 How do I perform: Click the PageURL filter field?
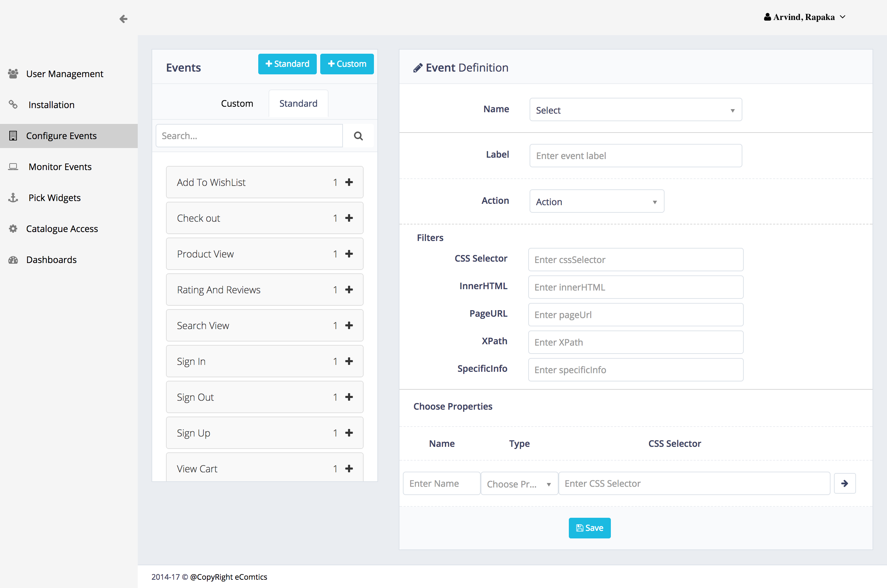coord(636,315)
